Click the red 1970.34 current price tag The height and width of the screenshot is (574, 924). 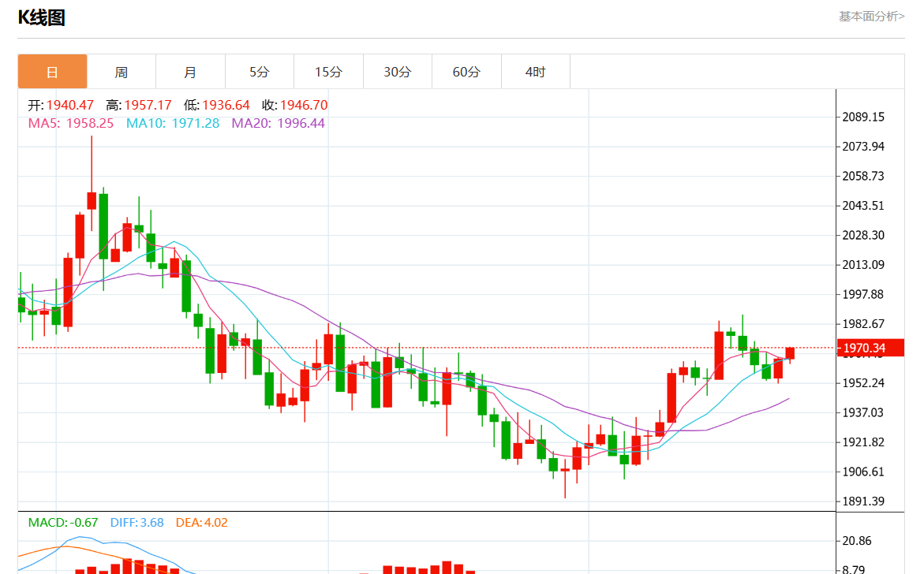click(x=870, y=348)
